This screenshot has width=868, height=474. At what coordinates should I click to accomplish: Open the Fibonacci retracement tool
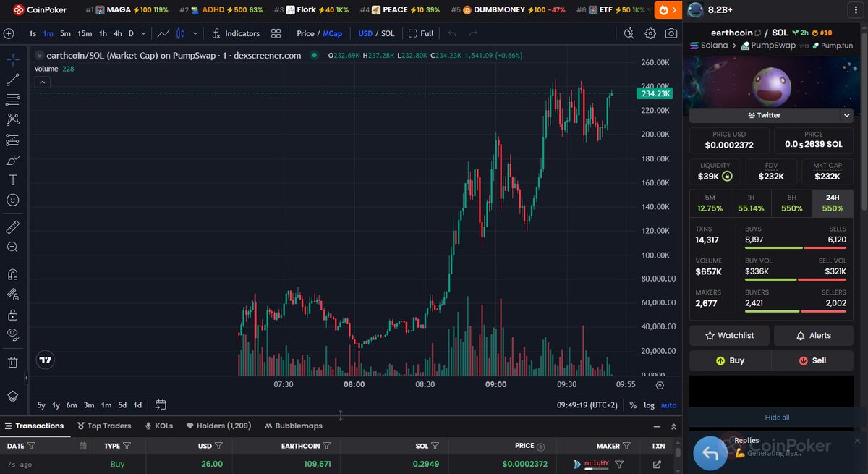tap(12, 100)
